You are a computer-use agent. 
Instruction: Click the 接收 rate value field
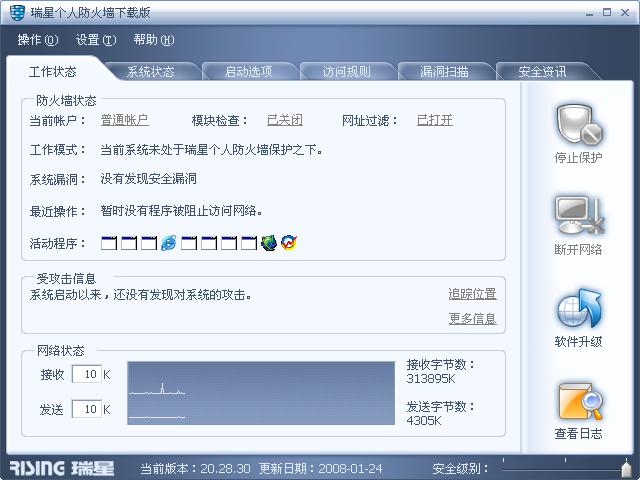click(87, 374)
